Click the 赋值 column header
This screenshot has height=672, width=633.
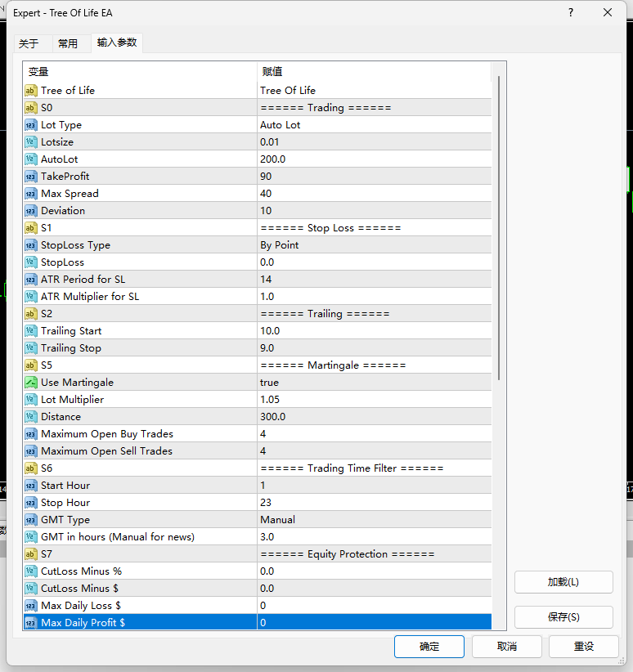click(374, 72)
